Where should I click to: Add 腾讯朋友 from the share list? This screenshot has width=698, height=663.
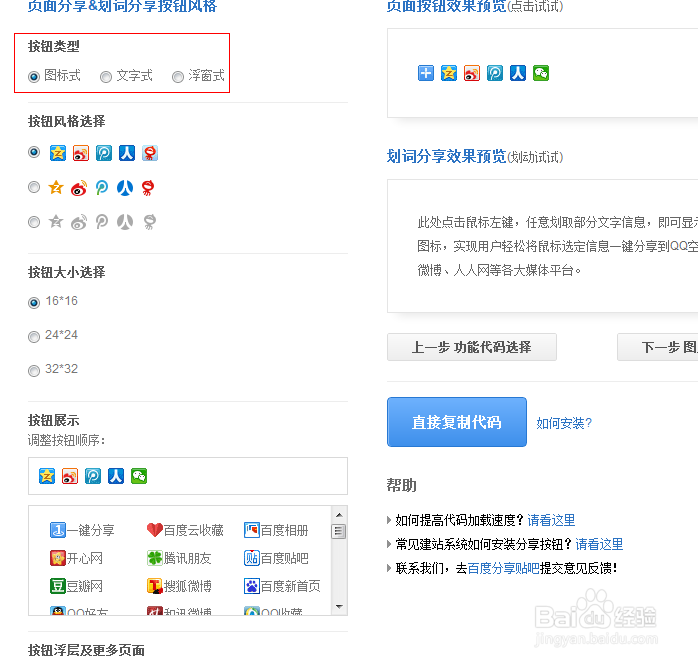(179, 558)
